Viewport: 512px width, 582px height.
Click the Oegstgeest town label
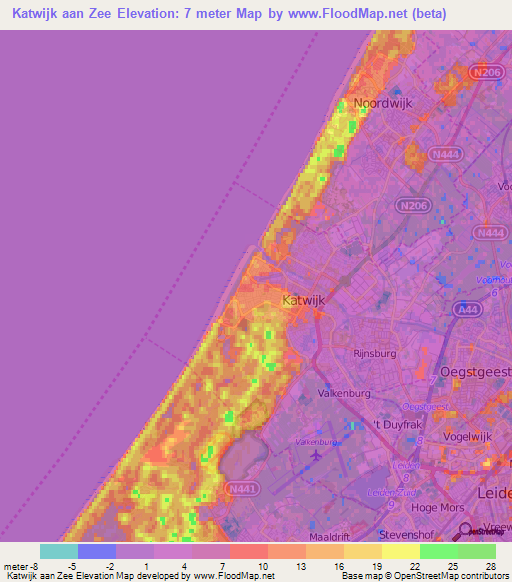coord(476,372)
